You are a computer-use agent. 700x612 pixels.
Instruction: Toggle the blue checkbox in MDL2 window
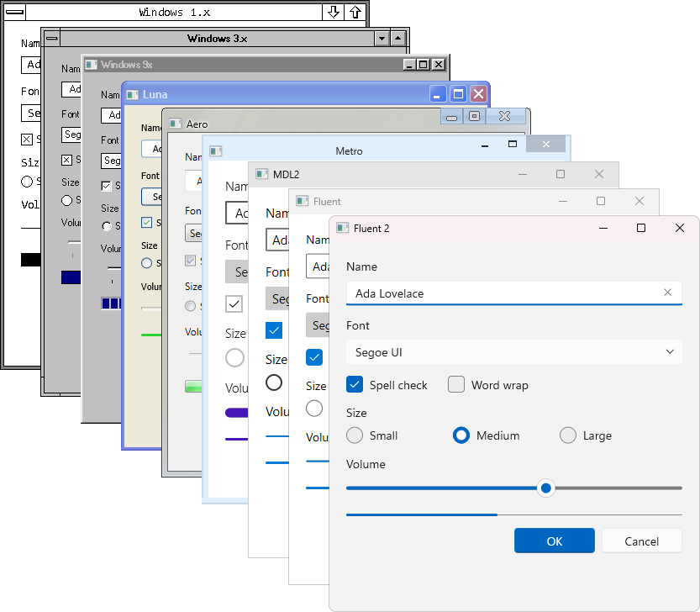(274, 330)
